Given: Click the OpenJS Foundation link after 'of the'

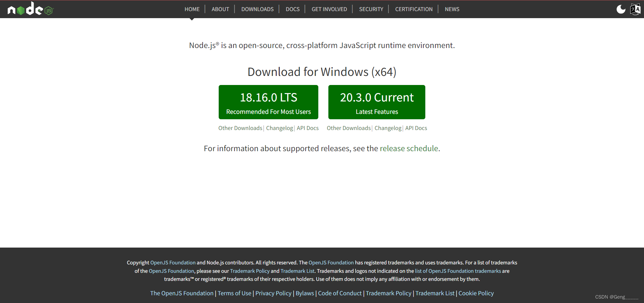Looking at the screenshot, I should pos(171,271).
